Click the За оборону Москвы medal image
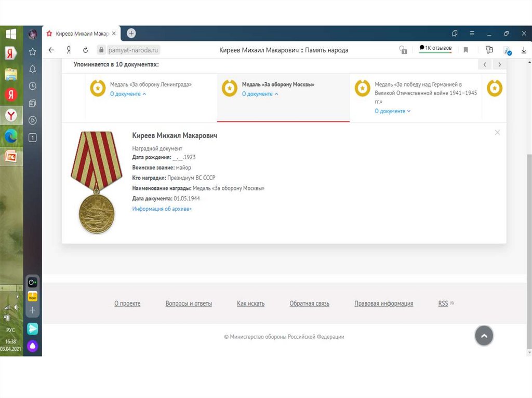The width and height of the screenshot is (532, 398). coord(97,182)
